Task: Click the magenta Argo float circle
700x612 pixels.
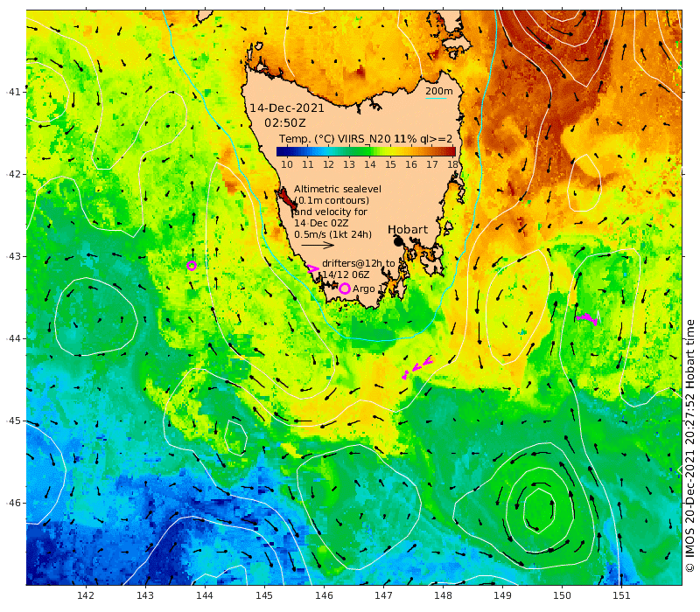Action: coord(344,289)
